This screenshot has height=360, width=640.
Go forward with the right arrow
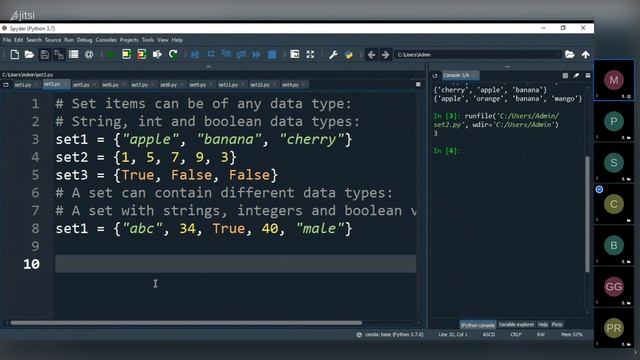point(385,54)
